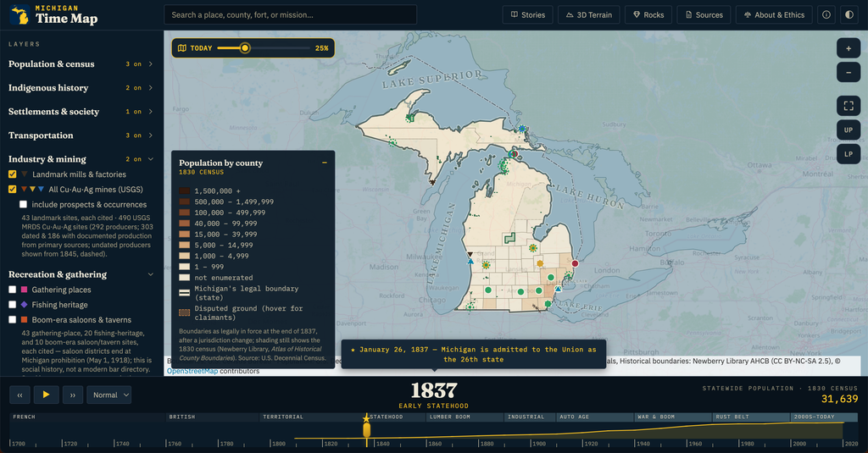868x453 pixels.
Task: Click the fullscreen extent icon
Action: [x=848, y=106]
